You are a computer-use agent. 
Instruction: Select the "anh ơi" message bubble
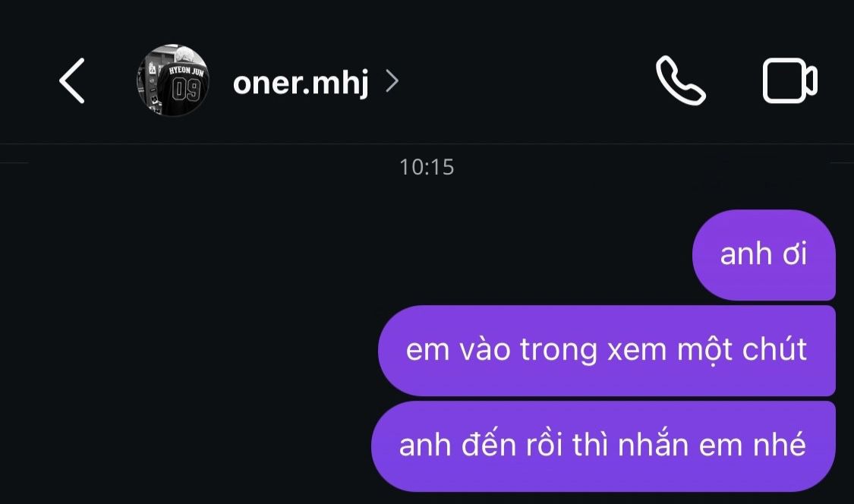(x=764, y=254)
